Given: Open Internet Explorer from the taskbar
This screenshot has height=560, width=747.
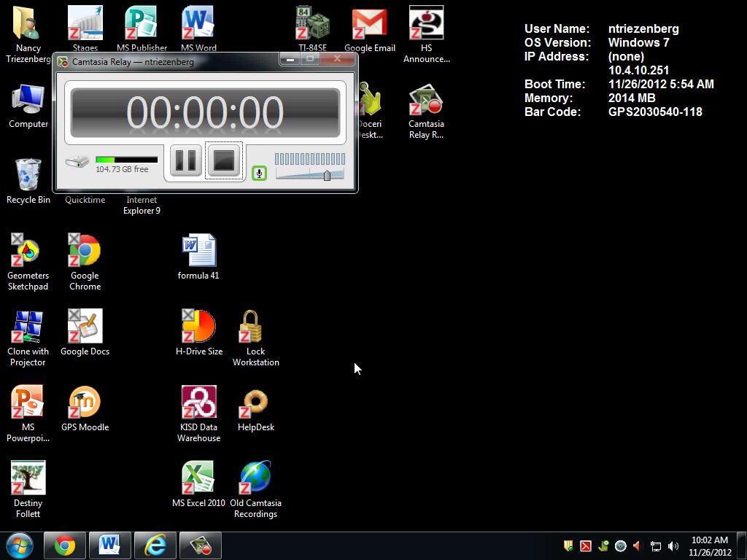Looking at the screenshot, I should [x=155, y=545].
